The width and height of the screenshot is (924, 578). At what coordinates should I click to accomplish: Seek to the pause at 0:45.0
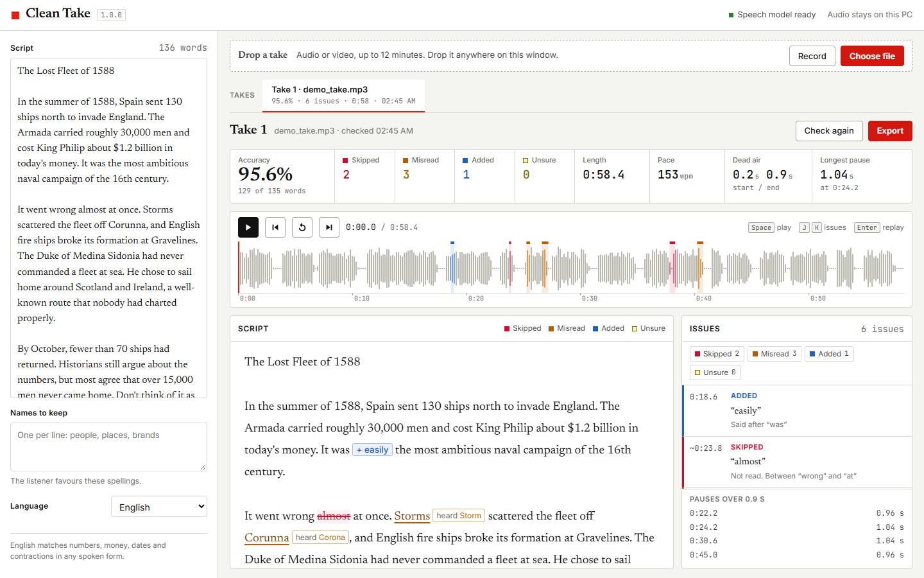pos(797,555)
